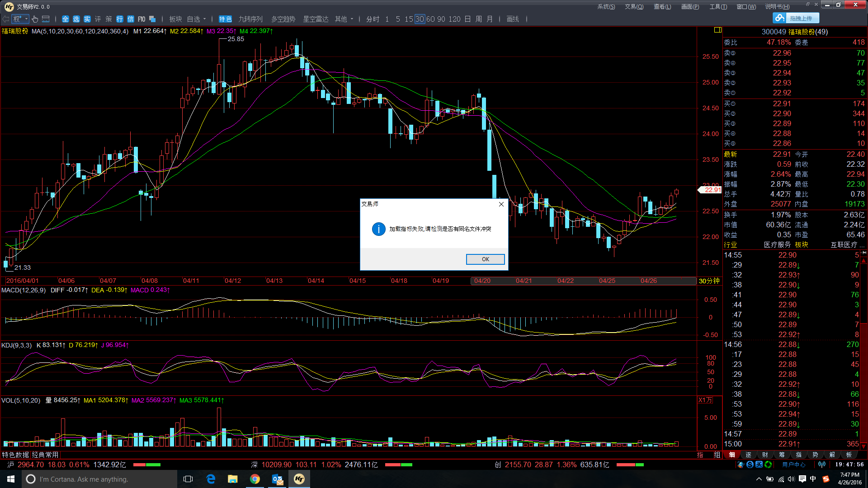
Task: Open the 用户中心 link
Action: [x=794, y=465]
